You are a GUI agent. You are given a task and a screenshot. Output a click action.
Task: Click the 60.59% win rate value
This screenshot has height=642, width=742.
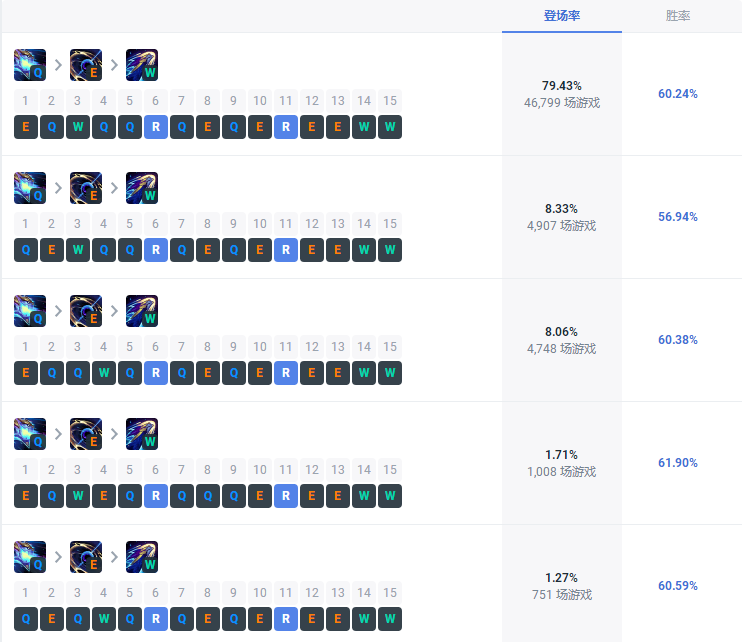pos(678,586)
